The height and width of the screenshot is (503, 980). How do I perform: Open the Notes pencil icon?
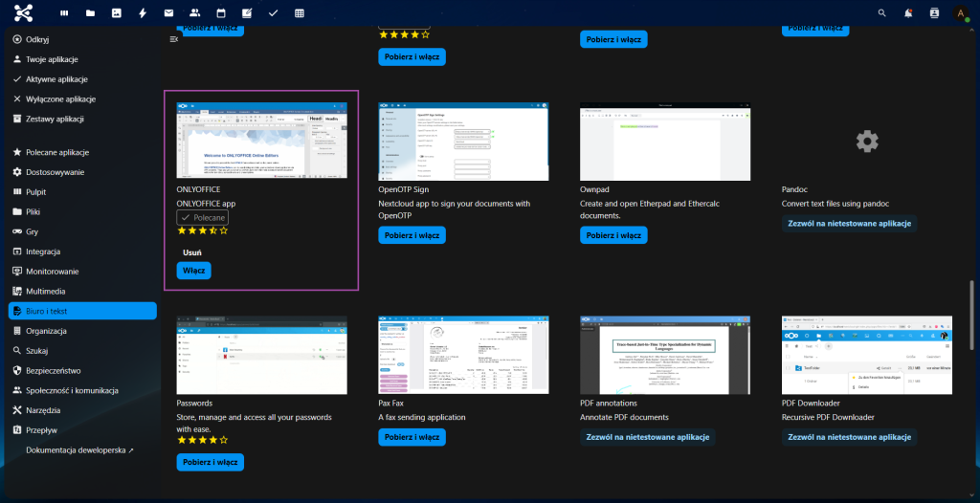[247, 13]
